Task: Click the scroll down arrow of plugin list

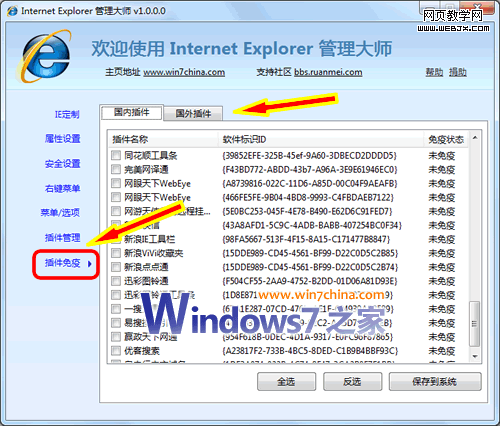Action: pyautogui.click(x=475, y=357)
